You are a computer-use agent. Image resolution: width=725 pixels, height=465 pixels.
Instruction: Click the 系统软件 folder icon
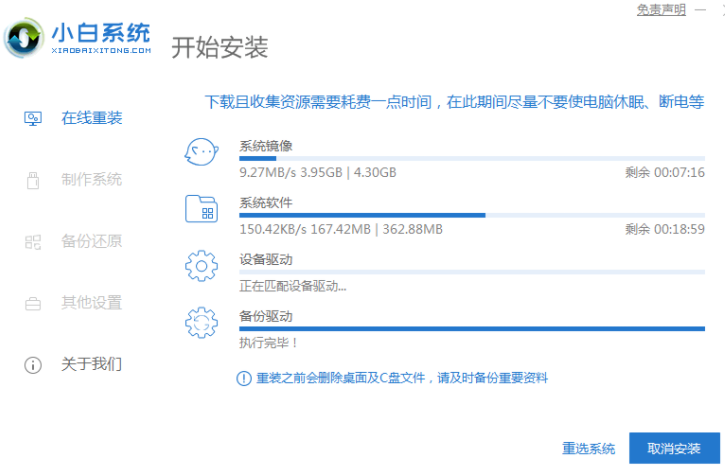click(201, 210)
